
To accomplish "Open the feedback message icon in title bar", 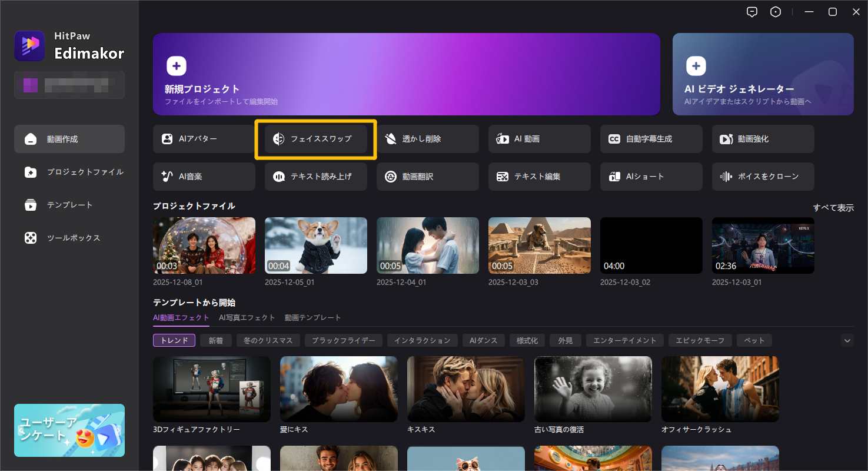I will pos(751,12).
